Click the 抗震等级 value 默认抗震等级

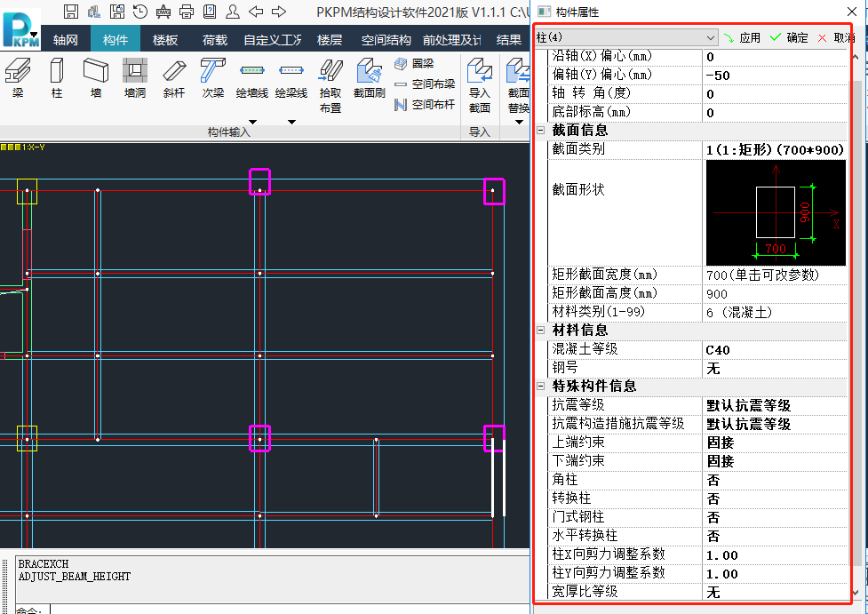tap(776, 406)
